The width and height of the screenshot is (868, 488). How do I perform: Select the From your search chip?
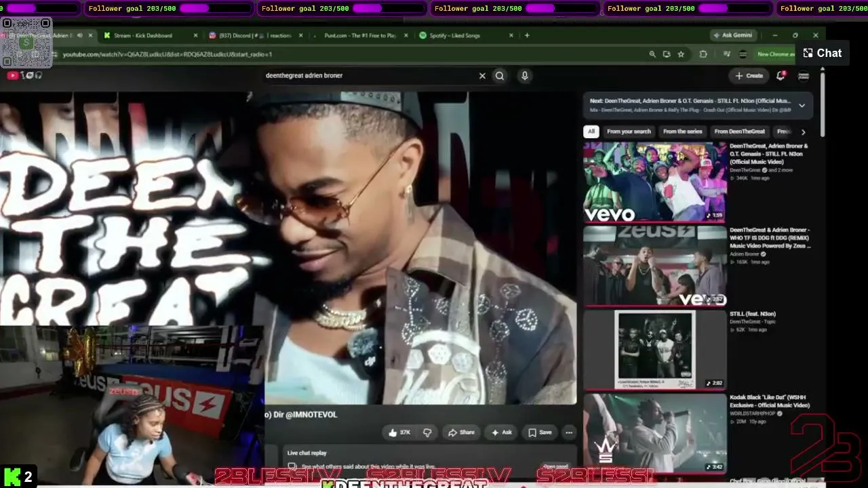tap(629, 131)
